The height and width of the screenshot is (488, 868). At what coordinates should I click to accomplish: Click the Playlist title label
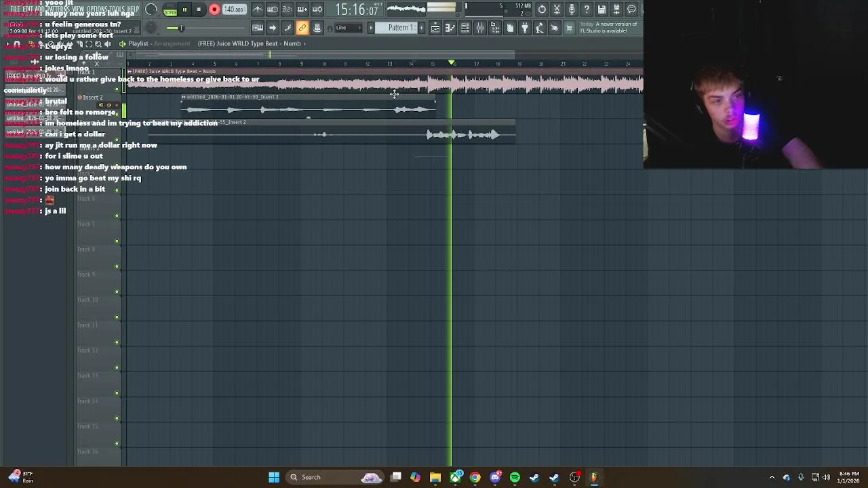click(x=138, y=43)
